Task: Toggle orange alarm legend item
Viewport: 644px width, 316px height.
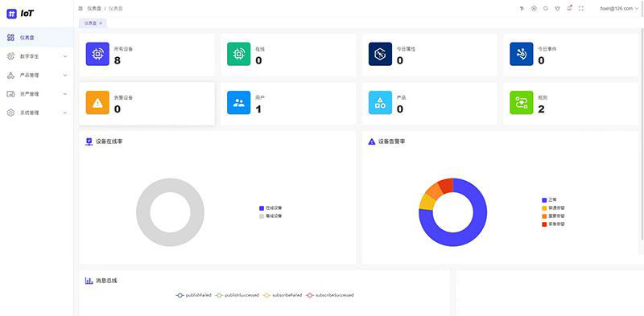Action: (553, 215)
